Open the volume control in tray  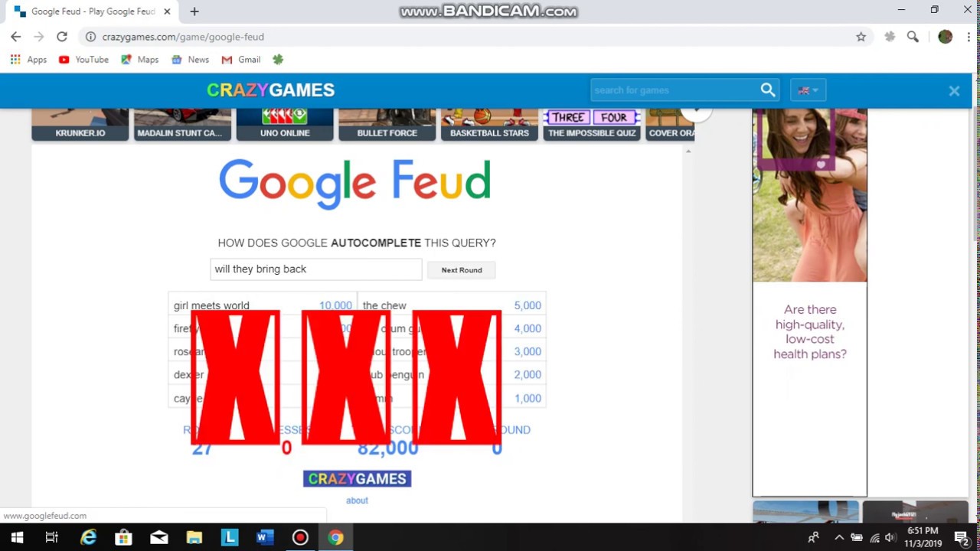(x=890, y=537)
